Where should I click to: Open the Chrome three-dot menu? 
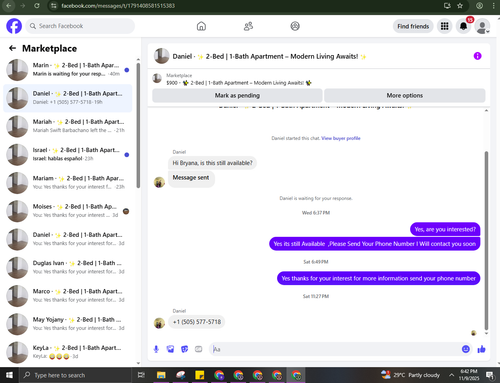point(494,6)
